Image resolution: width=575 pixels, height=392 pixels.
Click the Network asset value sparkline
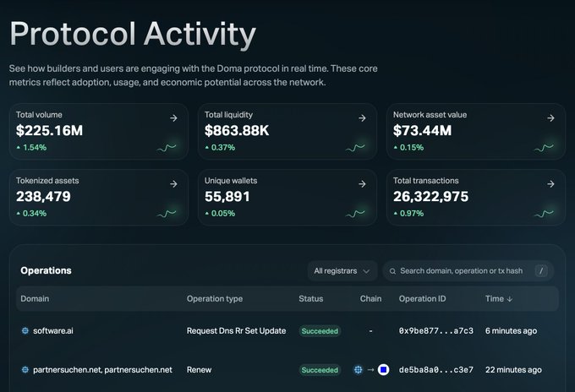click(544, 148)
